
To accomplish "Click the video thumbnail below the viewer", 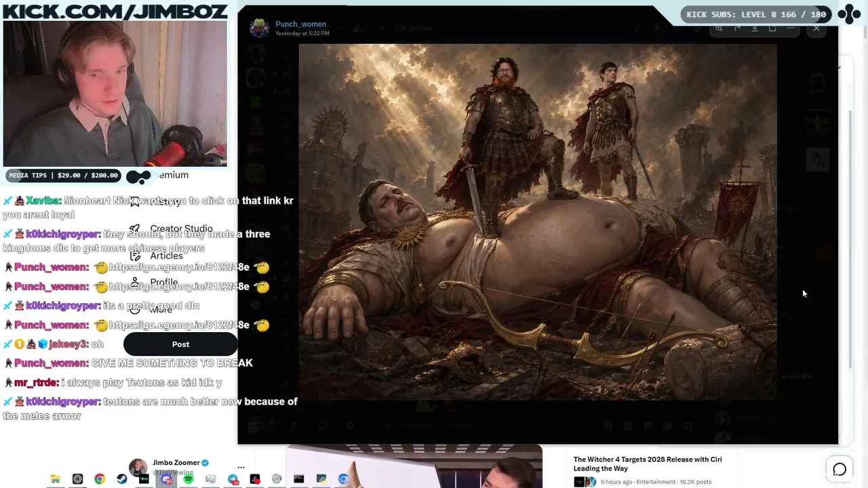I will pos(414,467).
